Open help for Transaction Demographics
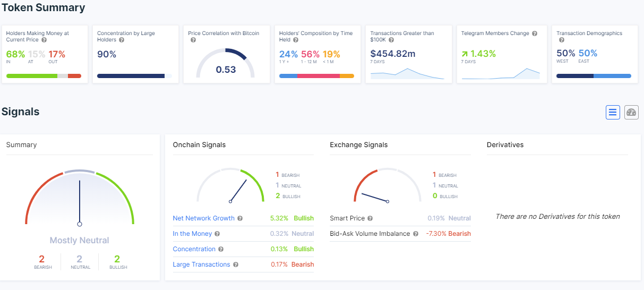Image resolution: width=644 pixels, height=290 pixels. [561, 40]
